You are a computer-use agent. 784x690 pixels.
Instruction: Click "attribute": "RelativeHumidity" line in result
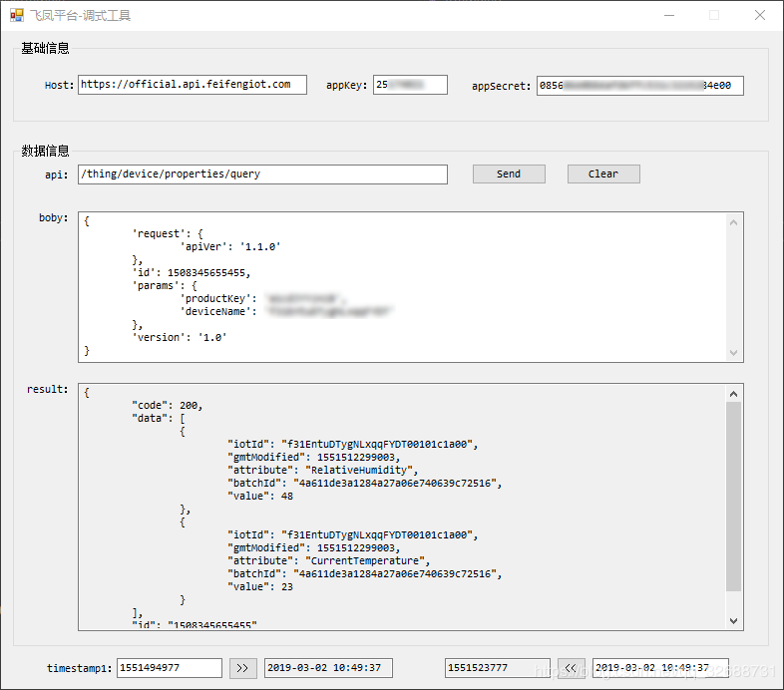tap(322, 470)
